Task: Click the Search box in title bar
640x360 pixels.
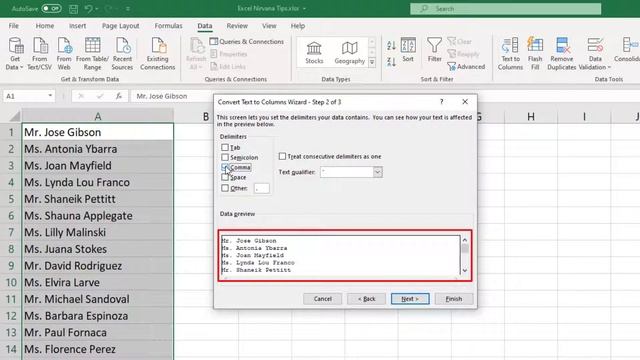Action: (505, 9)
